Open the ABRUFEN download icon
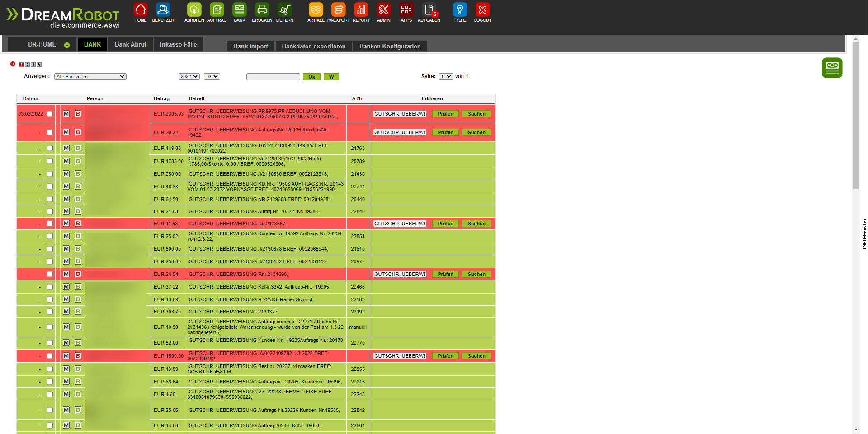 coord(194,10)
